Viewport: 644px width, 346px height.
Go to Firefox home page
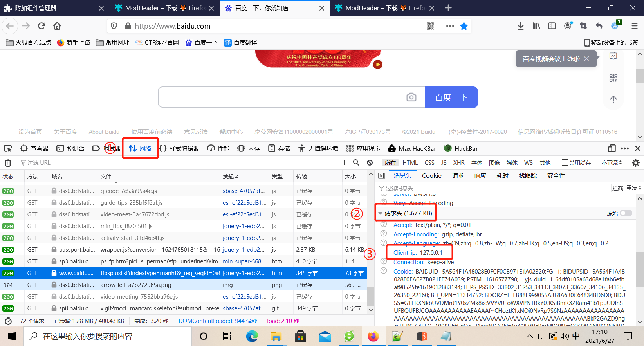point(57,26)
